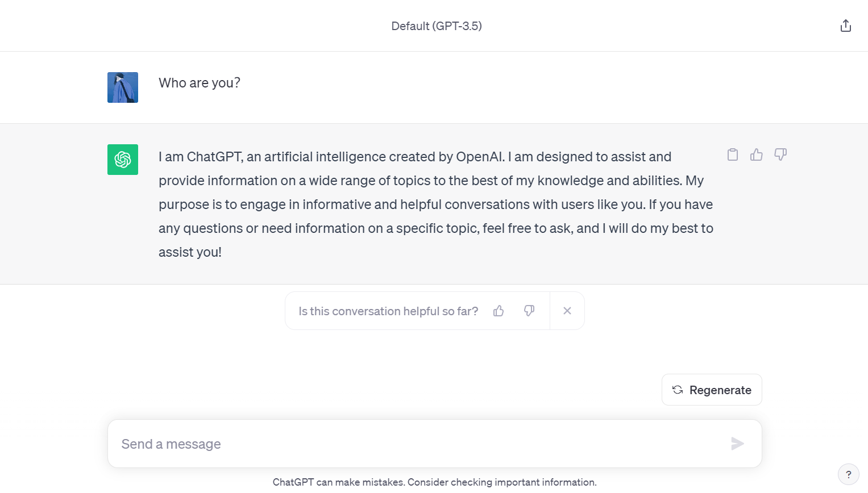Image resolution: width=868 pixels, height=493 pixels.
Task: Click the ChatGPT response paragraph text
Action: (435, 204)
